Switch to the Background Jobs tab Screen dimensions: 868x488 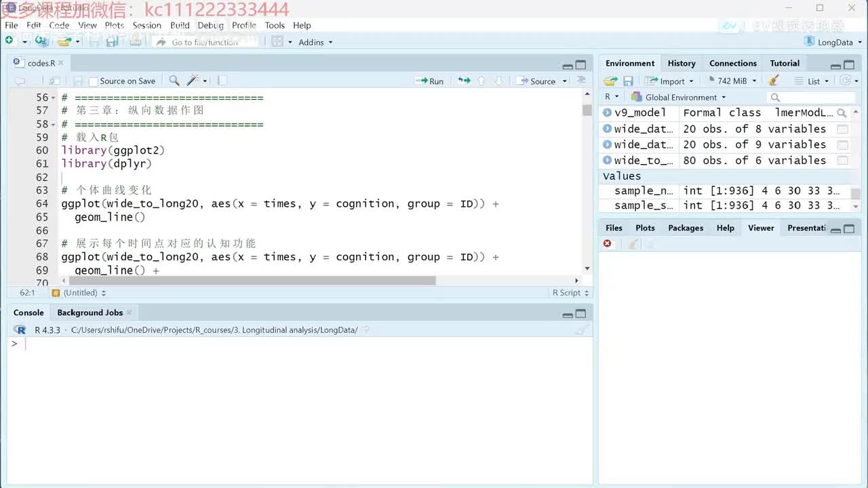[x=90, y=312]
